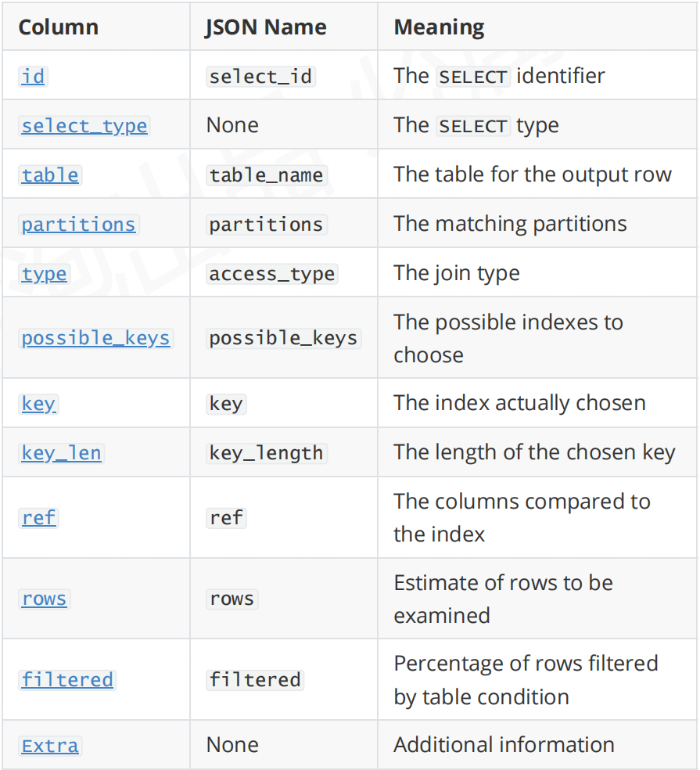The image size is (700, 770).
Task: Click the JSON Name column header
Action: click(266, 27)
